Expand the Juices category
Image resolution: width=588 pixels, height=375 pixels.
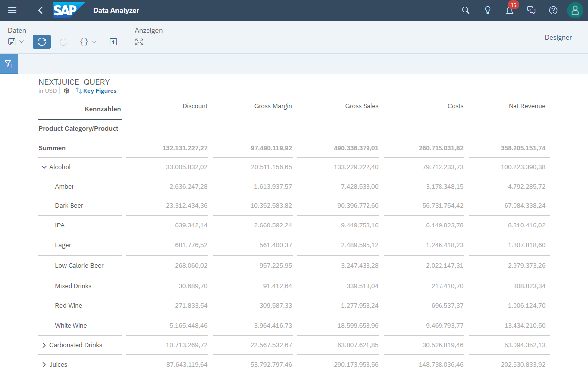(x=44, y=364)
